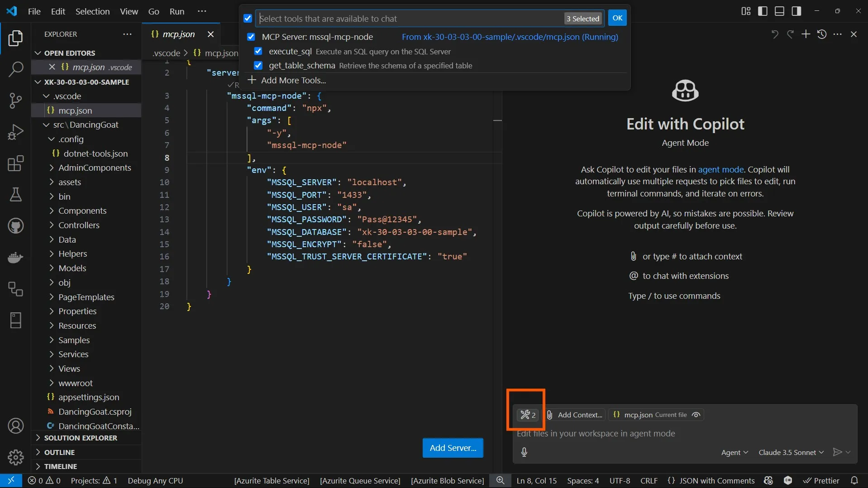The image size is (868, 488).
Task: Open Explorer views and more actions ellipsis
Action: pyautogui.click(x=128, y=34)
